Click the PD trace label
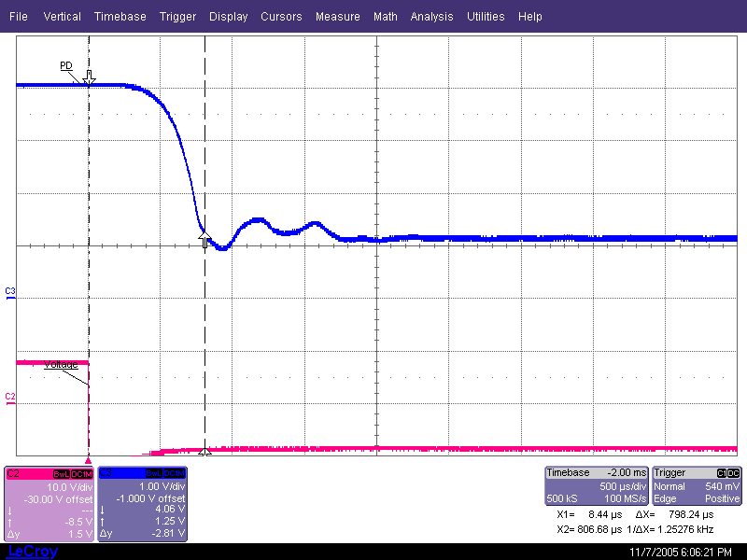This screenshot has width=747, height=560. pos(65,65)
